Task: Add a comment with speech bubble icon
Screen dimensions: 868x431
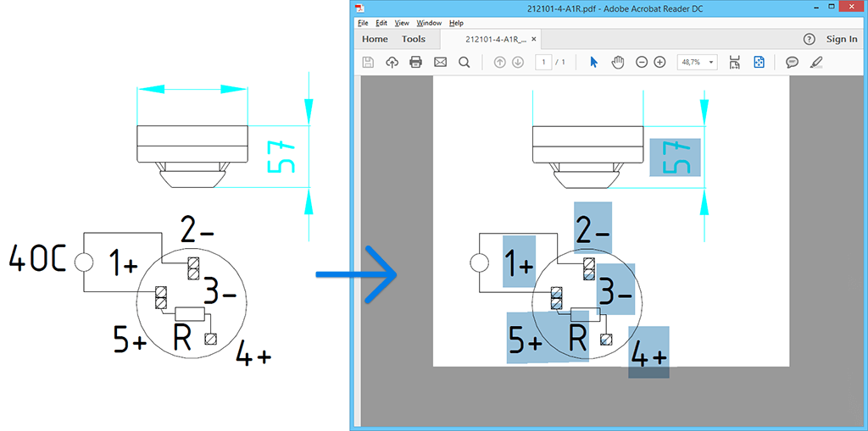Action: [793, 62]
